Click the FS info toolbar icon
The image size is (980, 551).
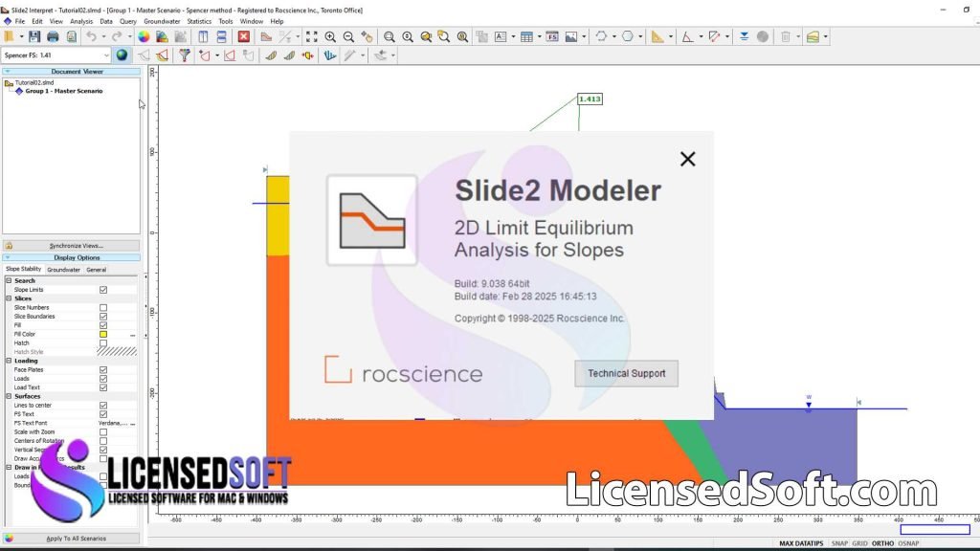[552, 37]
